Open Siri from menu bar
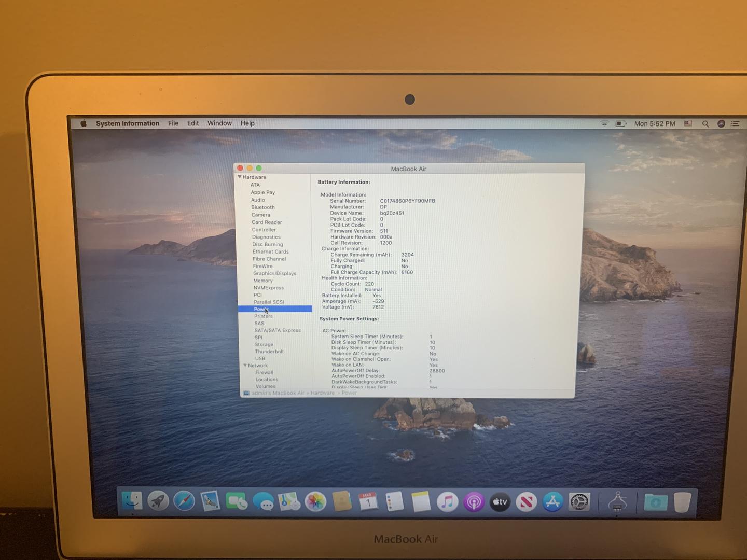This screenshot has width=747, height=560. click(x=721, y=124)
